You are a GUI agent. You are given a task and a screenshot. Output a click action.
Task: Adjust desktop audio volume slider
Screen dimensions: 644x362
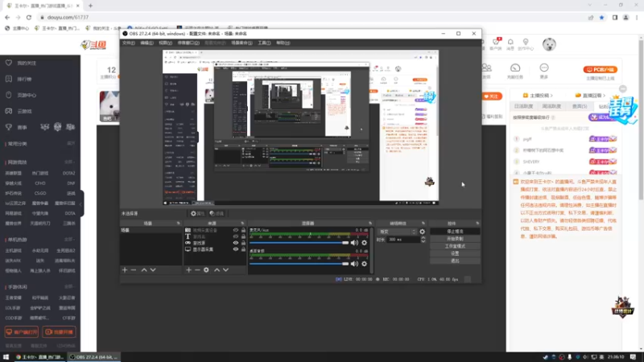point(299,264)
